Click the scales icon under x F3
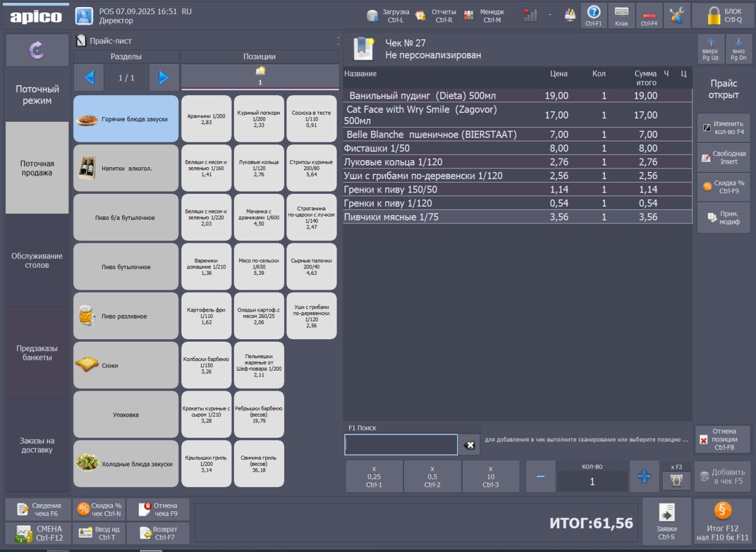The width and height of the screenshot is (756, 552). coord(676,480)
